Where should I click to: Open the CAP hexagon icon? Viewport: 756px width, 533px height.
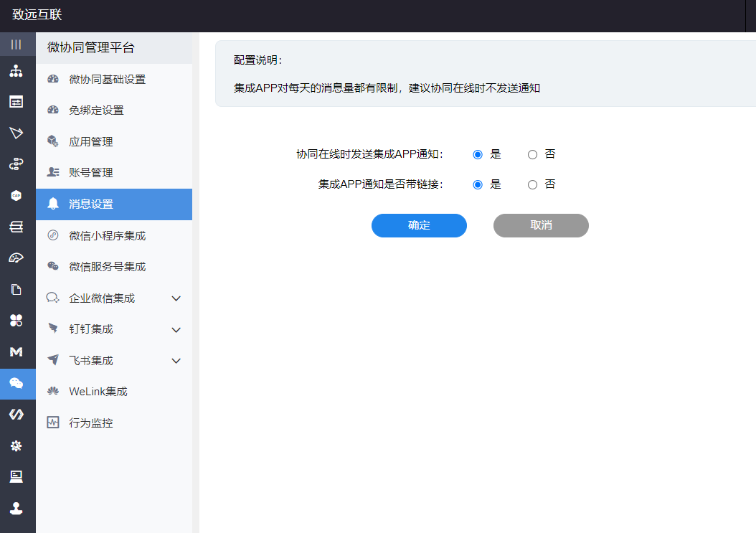(x=16, y=195)
